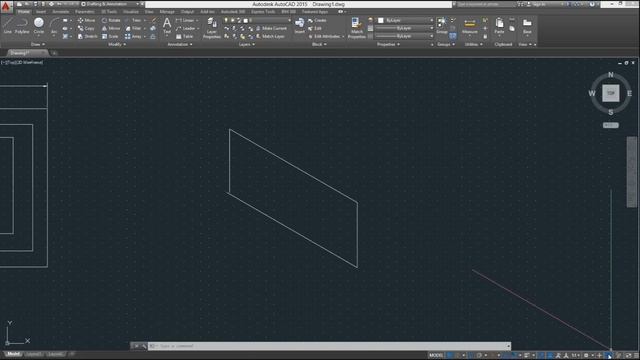Open the AutoCAD application menu logo
This screenshot has width=640, height=360.
pos(6,7)
